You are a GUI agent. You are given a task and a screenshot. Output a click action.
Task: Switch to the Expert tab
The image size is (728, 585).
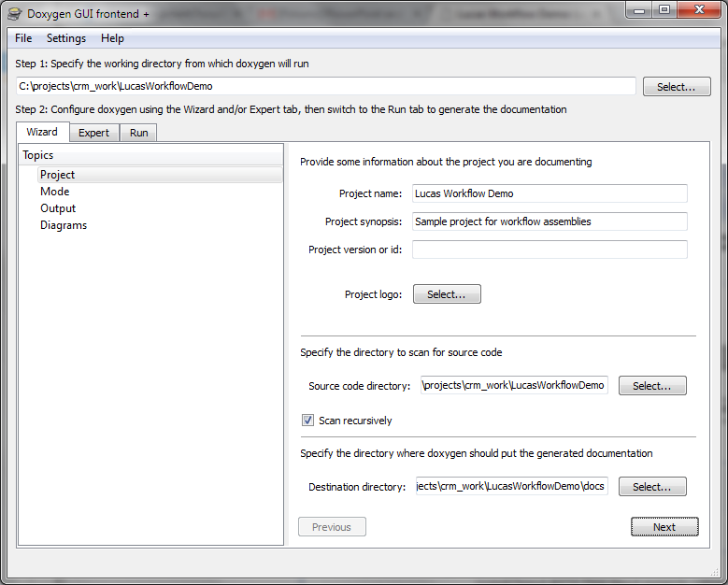coord(93,133)
